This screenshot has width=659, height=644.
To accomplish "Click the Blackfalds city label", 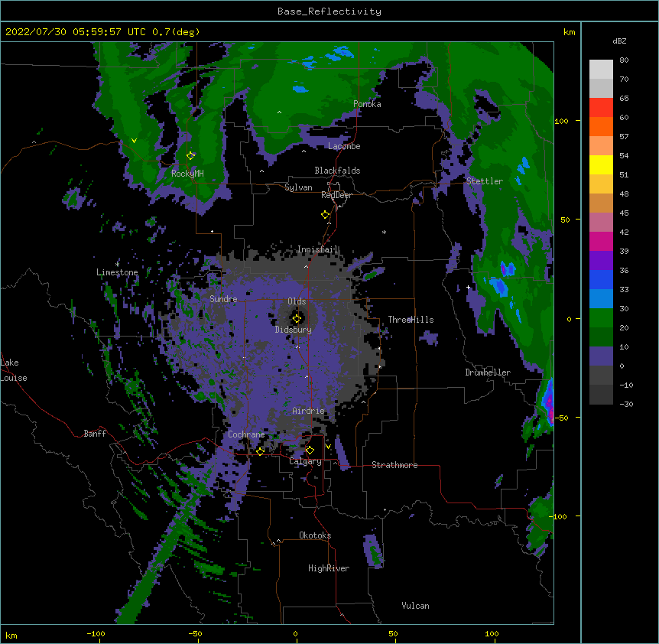I will [337, 171].
